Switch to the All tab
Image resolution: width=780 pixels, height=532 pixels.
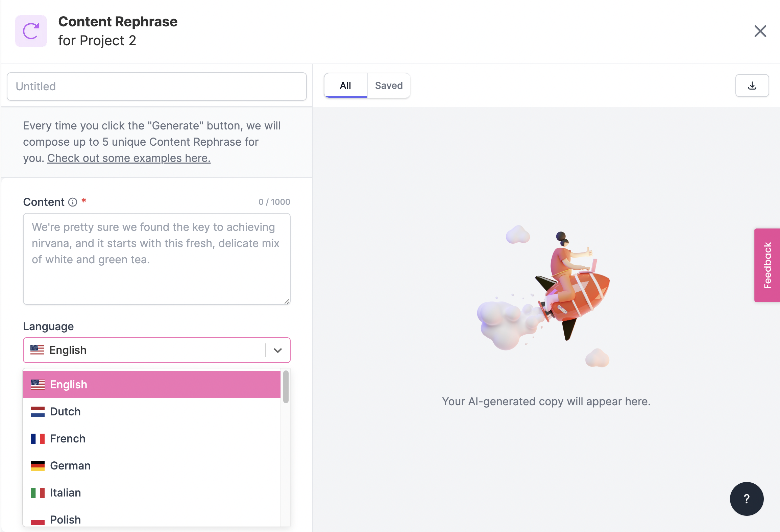coord(345,86)
